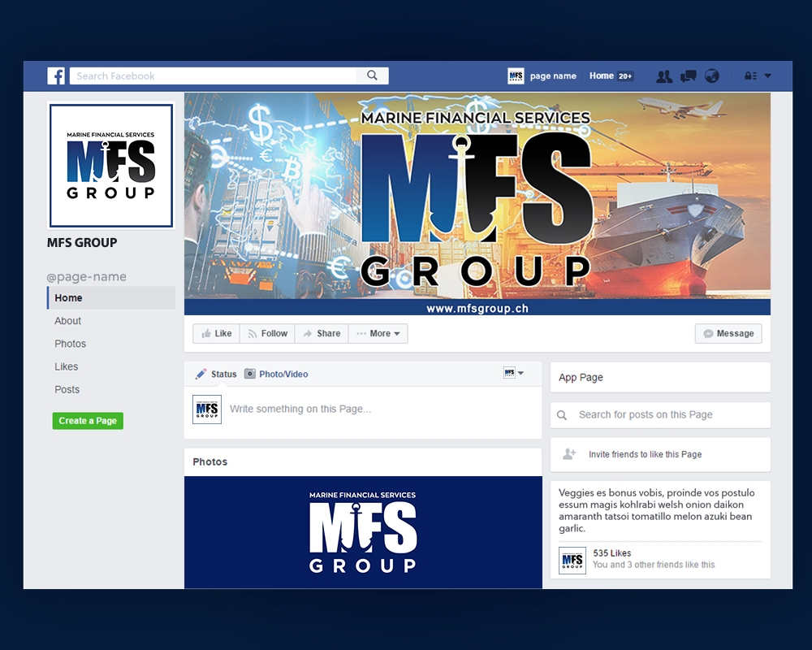This screenshot has width=812, height=650.
Task: Click the Follow button
Action: (x=267, y=333)
